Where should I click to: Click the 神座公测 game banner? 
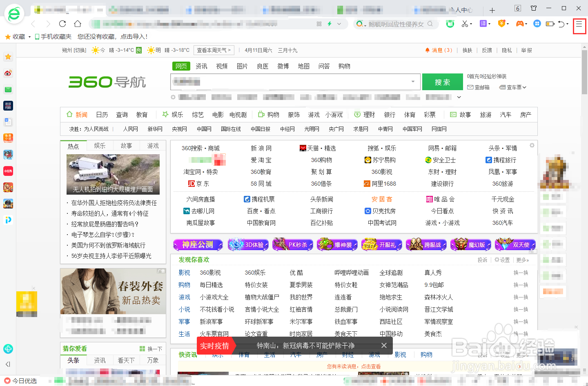[198, 245]
